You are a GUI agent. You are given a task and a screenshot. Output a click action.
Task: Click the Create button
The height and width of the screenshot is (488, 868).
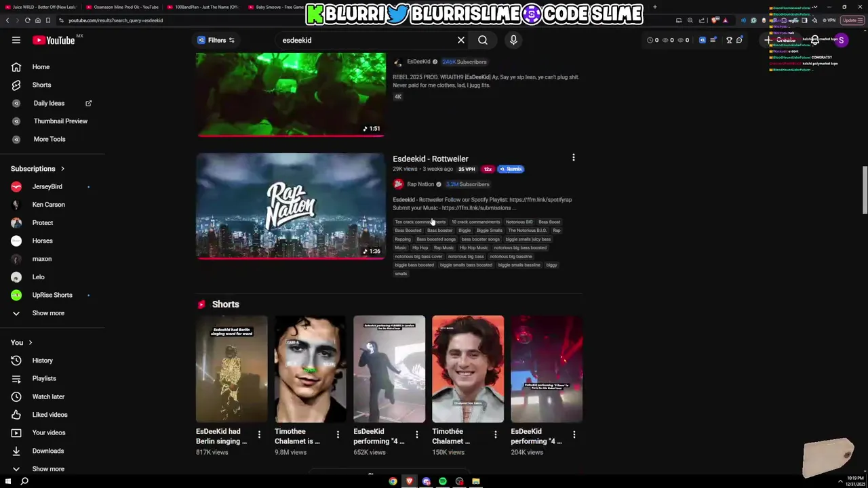pyautogui.click(x=781, y=40)
